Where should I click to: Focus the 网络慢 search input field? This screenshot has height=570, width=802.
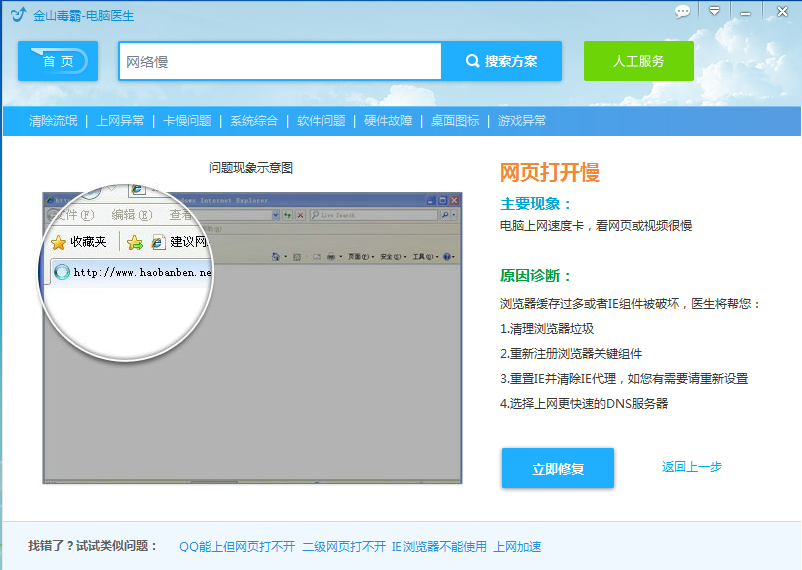pos(280,61)
